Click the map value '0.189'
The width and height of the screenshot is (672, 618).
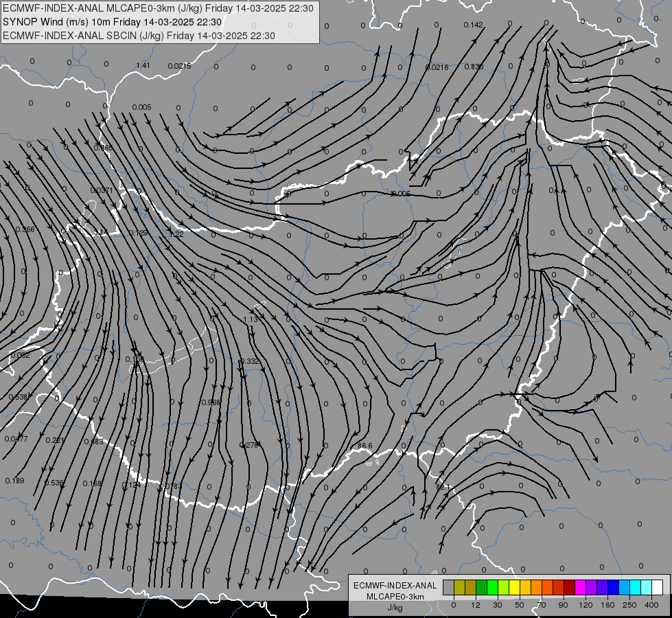coord(14,481)
